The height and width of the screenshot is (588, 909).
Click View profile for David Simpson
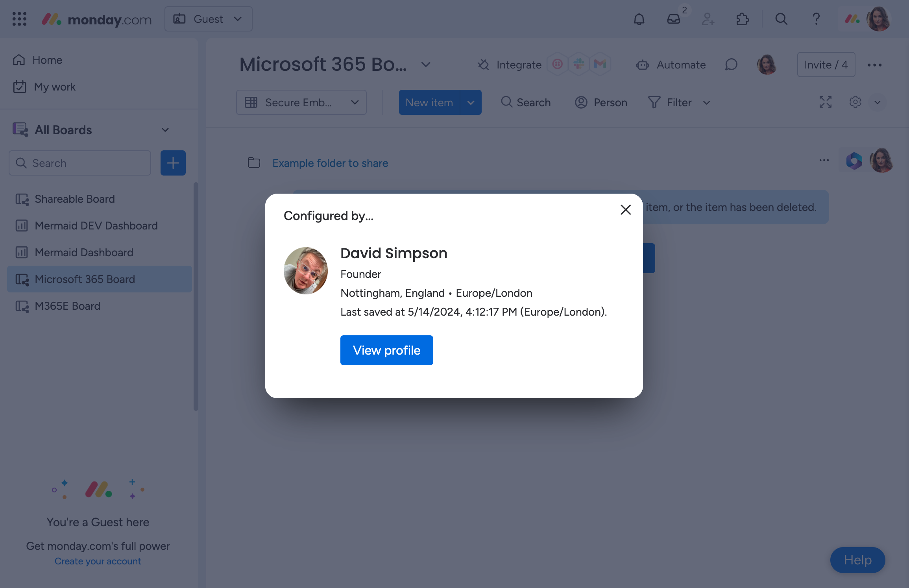pyautogui.click(x=386, y=350)
